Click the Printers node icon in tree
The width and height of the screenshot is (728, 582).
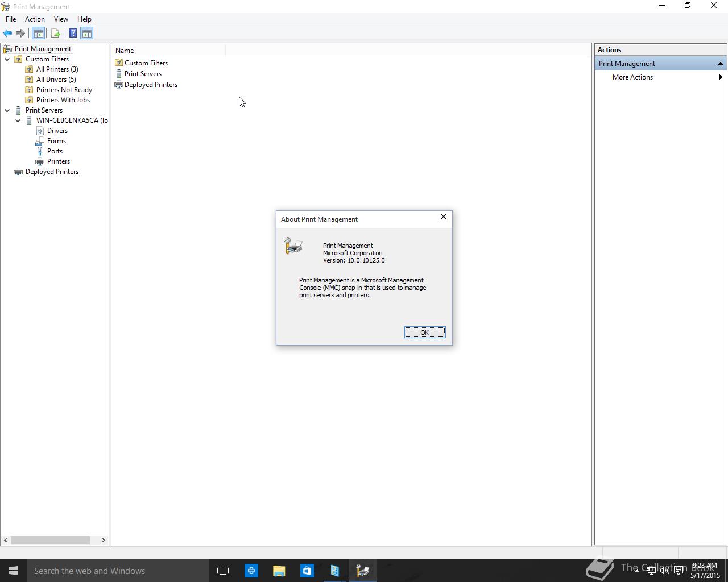tap(40, 161)
